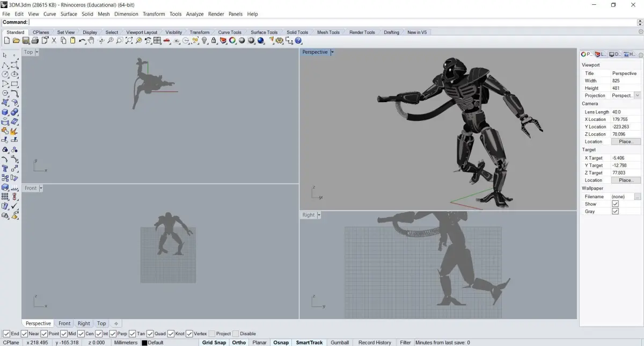This screenshot has height=346, width=644.
Task: Open a file with the folder icon
Action: (16, 40)
